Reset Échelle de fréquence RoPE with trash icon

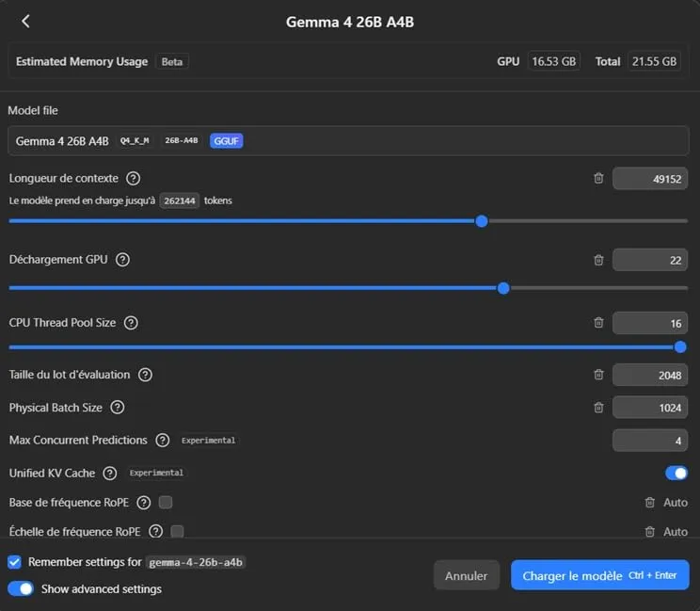[649, 532]
